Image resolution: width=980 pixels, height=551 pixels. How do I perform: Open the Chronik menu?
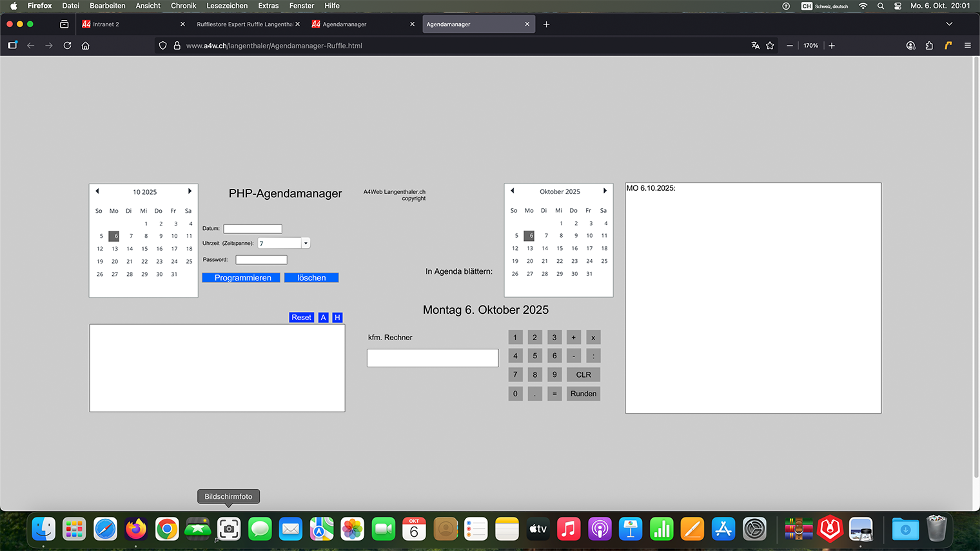pos(183,6)
